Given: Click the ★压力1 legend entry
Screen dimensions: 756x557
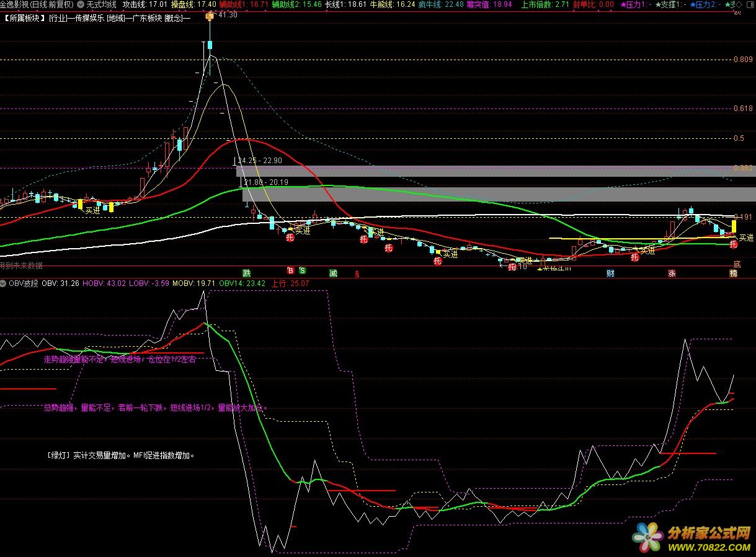Looking at the screenshot, I should (x=637, y=4).
